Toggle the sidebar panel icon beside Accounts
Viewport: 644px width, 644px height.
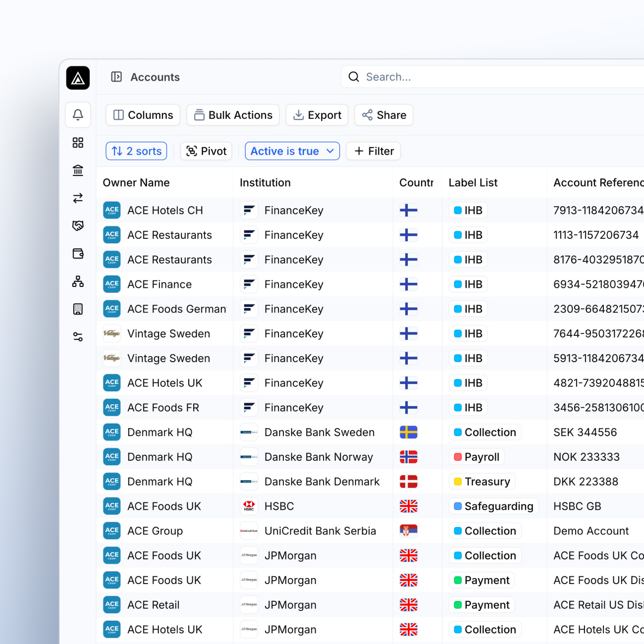click(x=116, y=77)
